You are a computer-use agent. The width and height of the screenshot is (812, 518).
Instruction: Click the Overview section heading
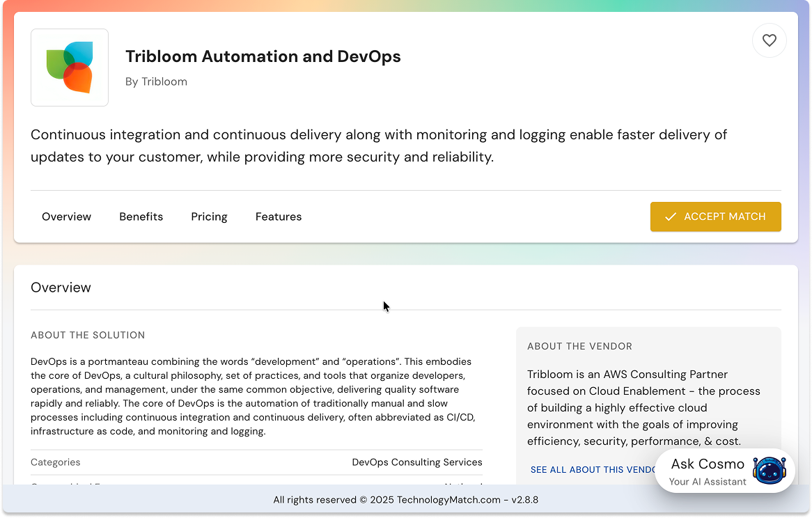(61, 288)
